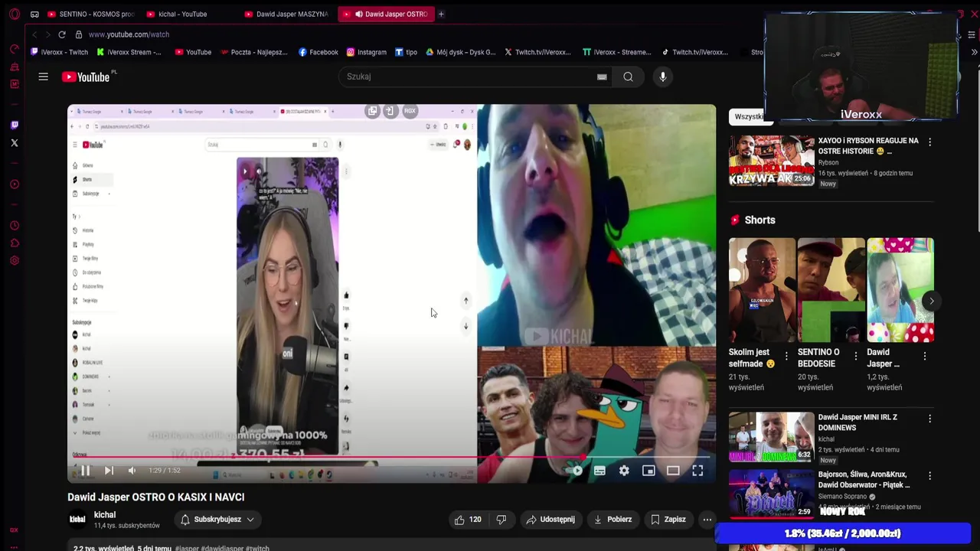This screenshot has width=980, height=551.
Task: Reload the current page
Action: click(61, 34)
